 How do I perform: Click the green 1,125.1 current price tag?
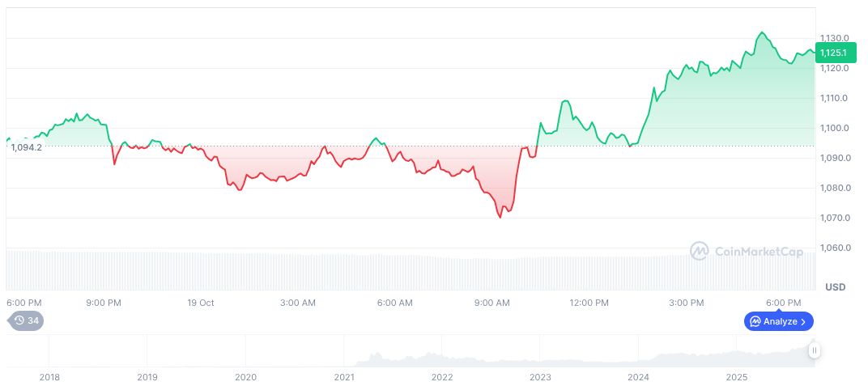[x=833, y=53]
